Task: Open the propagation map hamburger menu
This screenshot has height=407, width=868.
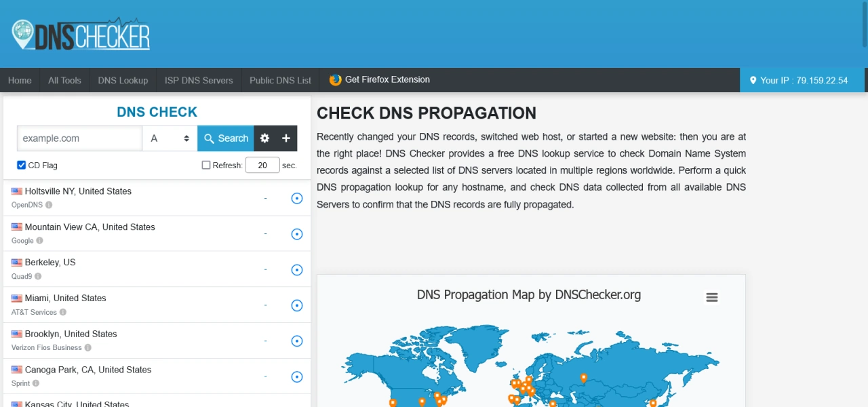Action: 711,297
